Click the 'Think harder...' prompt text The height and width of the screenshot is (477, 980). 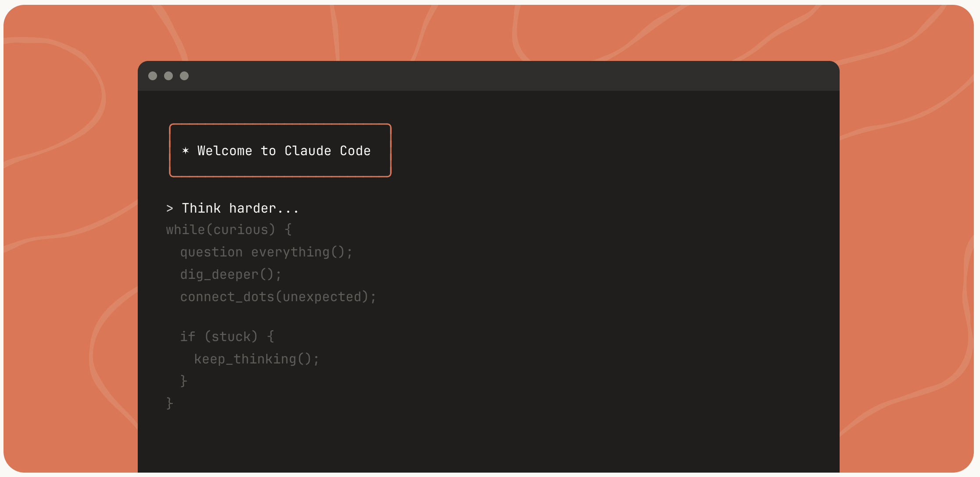[240, 208]
